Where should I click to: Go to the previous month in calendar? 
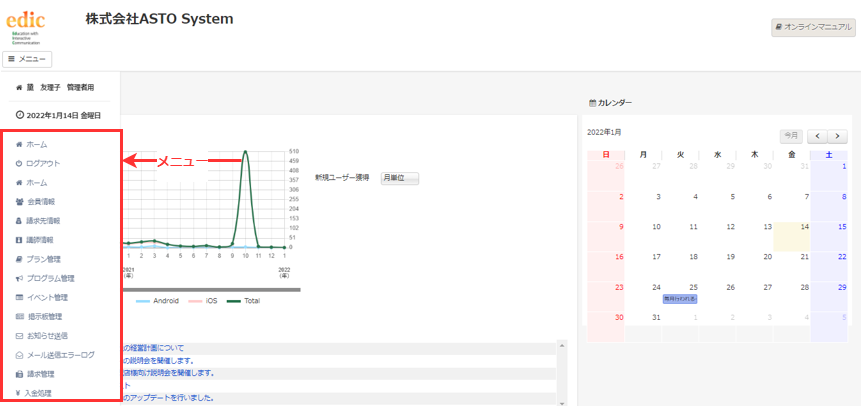pyautogui.click(x=817, y=135)
